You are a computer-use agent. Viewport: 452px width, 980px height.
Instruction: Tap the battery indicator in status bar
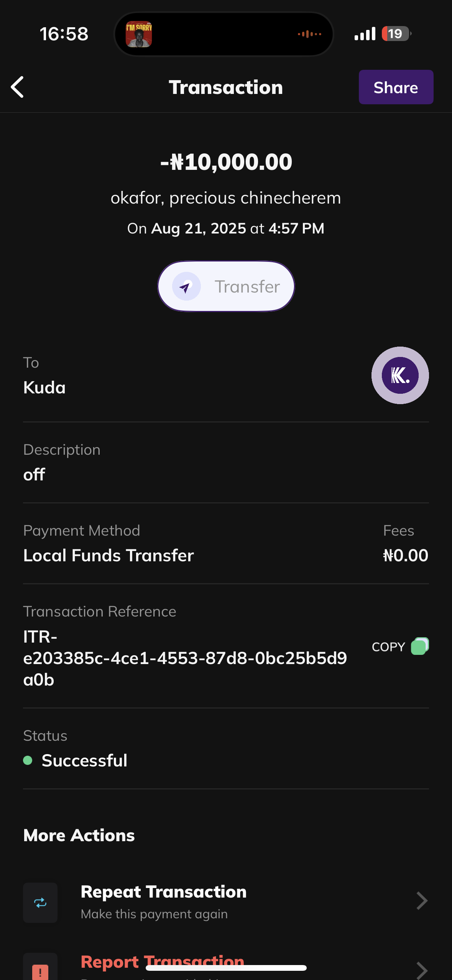tap(396, 34)
